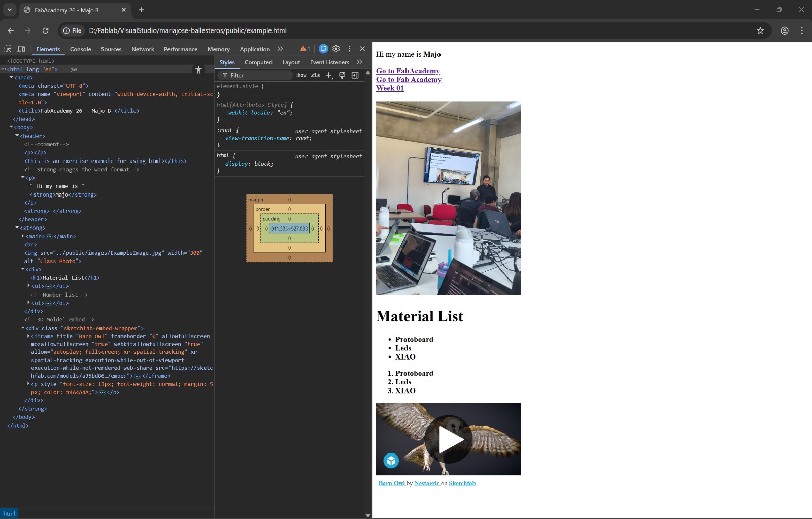Image resolution: width=812 pixels, height=519 pixels.
Task: Go forward in browser history
Action: pos(28,30)
